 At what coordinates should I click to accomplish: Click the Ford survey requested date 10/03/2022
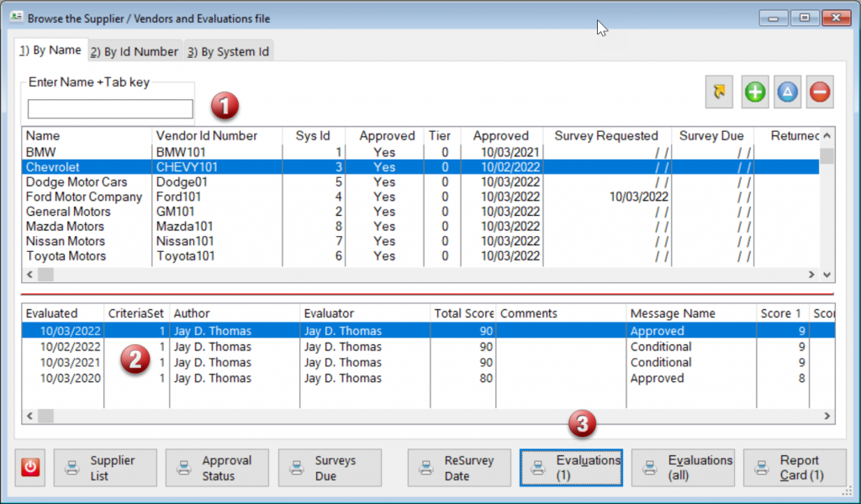click(x=639, y=197)
